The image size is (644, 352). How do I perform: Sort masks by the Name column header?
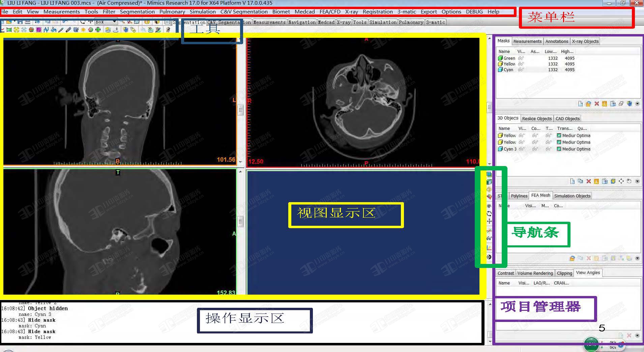pyautogui.click(x=504, y=51)
